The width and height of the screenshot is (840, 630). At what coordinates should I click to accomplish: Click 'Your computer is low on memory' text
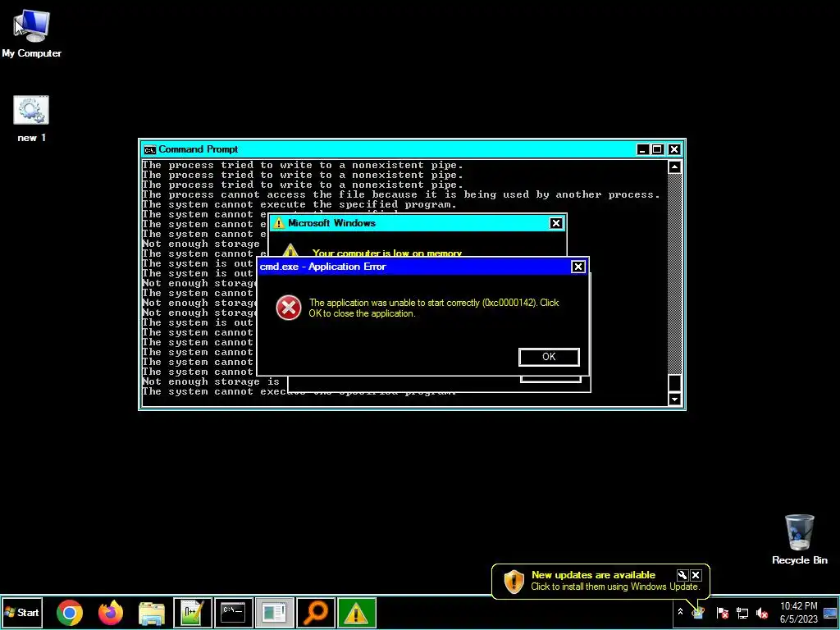tap(387, 253)
